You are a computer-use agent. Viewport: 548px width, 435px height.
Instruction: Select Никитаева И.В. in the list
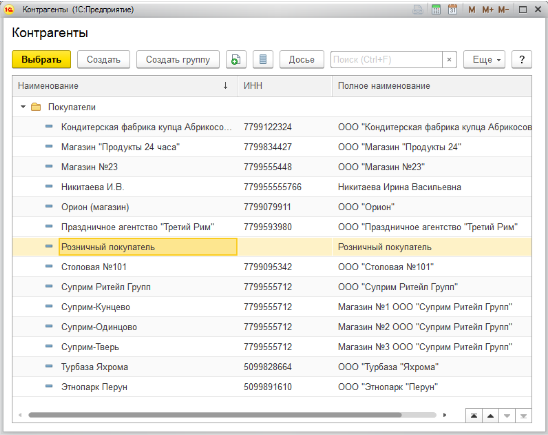93,187
